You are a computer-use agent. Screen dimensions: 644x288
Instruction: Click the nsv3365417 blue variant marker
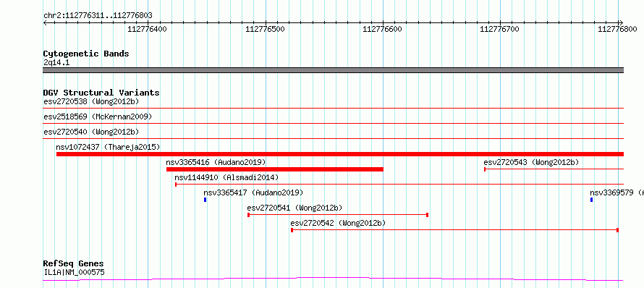point(205,200)
